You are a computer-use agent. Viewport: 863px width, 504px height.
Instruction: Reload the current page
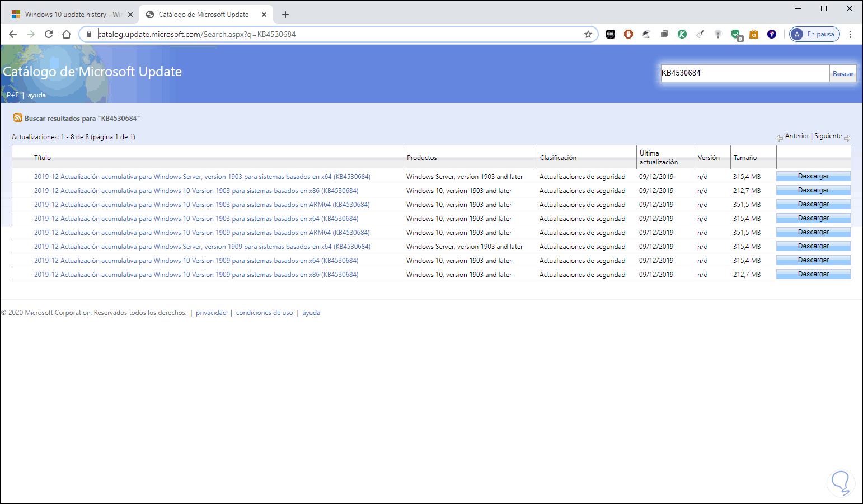pyautogui.click(x=49, y=34)
